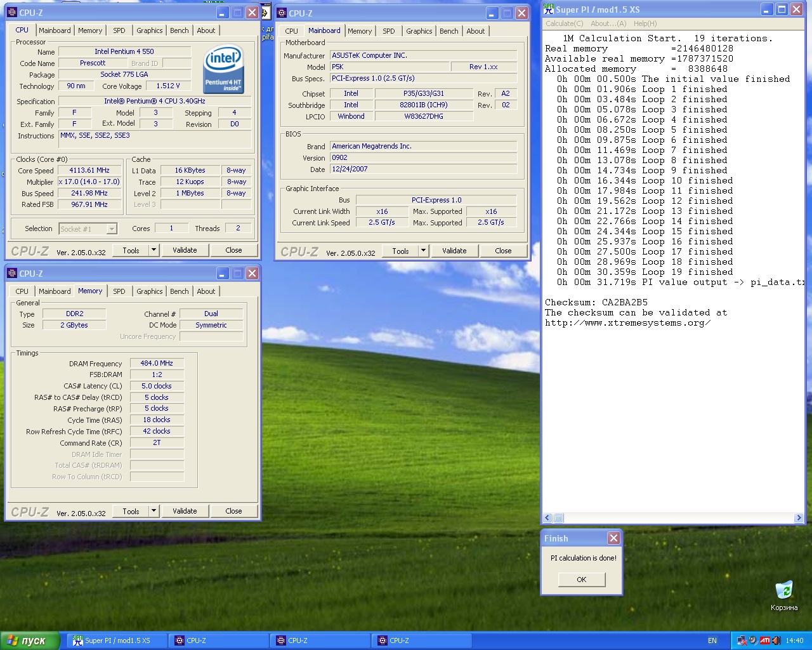Open the Graphics tab in Mainboard window

[x=419, y=31]
